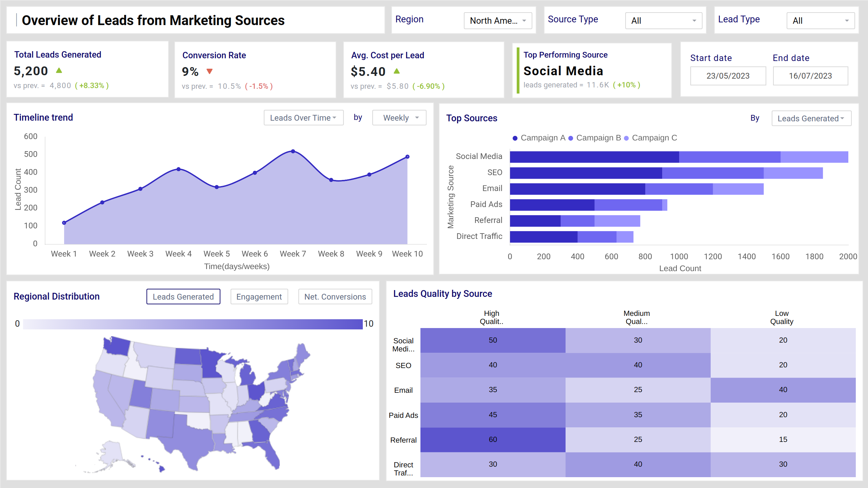868x488 pixels.
Task: Select the Leads Generated map tab
Action: 183,297
